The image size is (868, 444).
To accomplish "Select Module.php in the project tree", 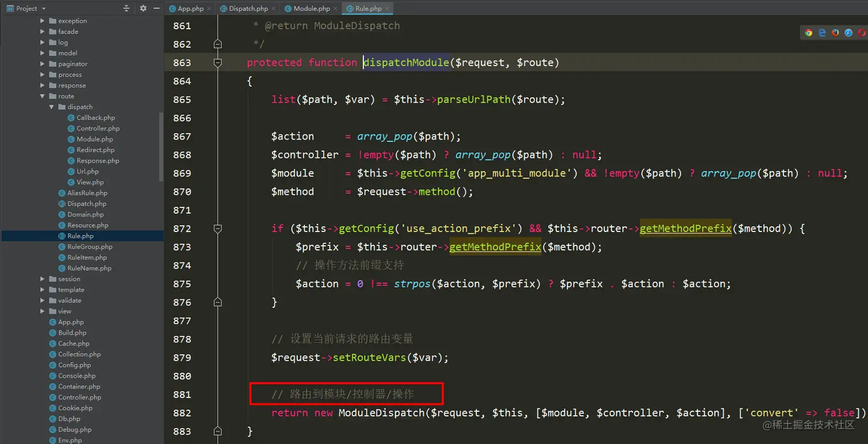I will coord(95,139).
